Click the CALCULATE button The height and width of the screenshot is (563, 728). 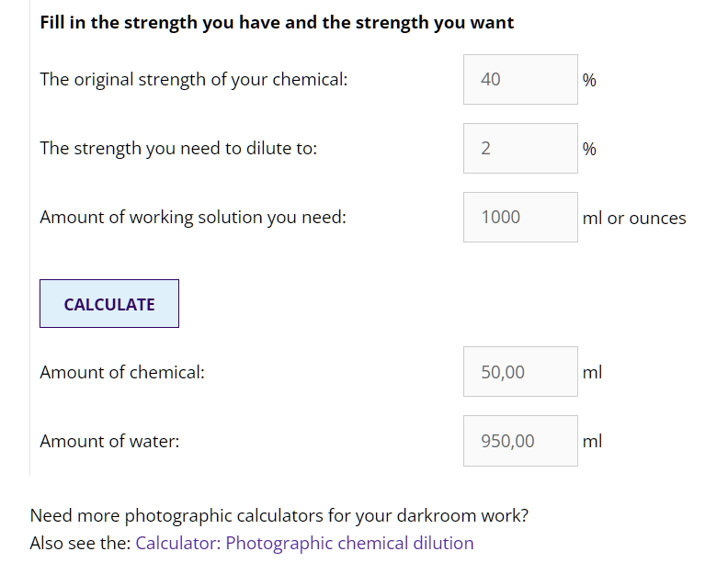pos(109,304)
